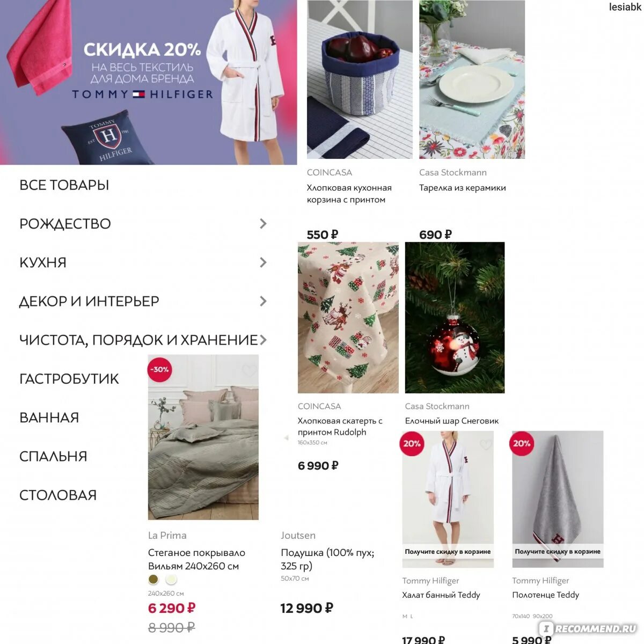Expand the РОЖДЕСТВО category chevron

[263, 224]
